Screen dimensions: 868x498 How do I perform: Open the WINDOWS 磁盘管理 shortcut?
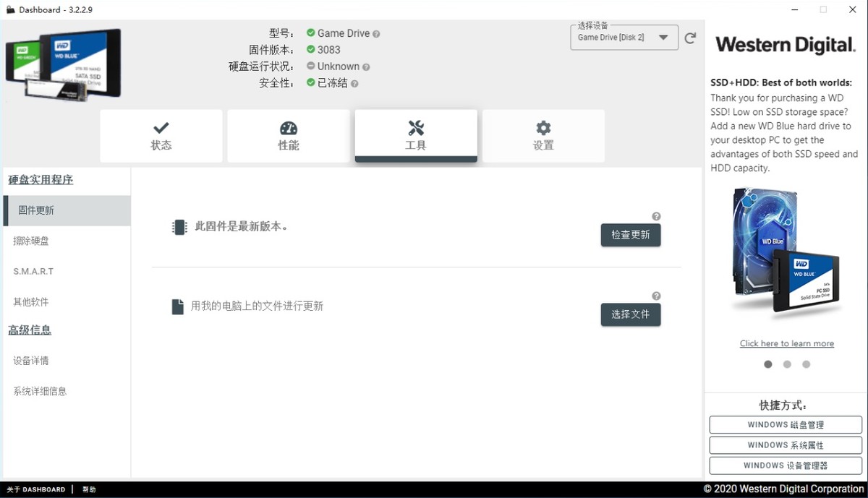tap(786, 424)
